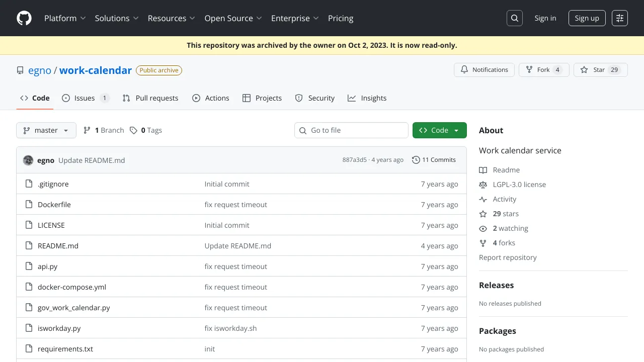The width and height of the screenshot is (644, 362).
Task: Open the Packages heading link
Action: 498,331
